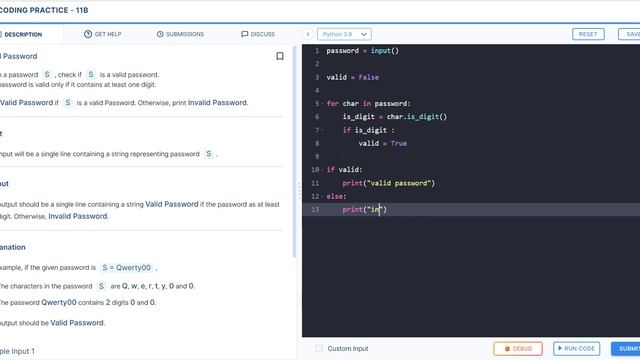Submit the solution with the Submit button
Screen dimensions: 640x360
(626, 349)
